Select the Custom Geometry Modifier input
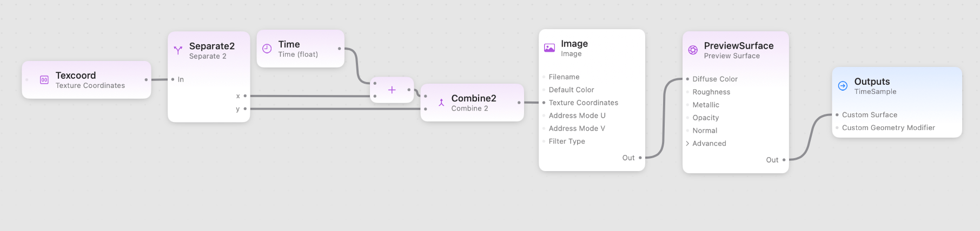This screenshot has width=980, height=231. 888,128
